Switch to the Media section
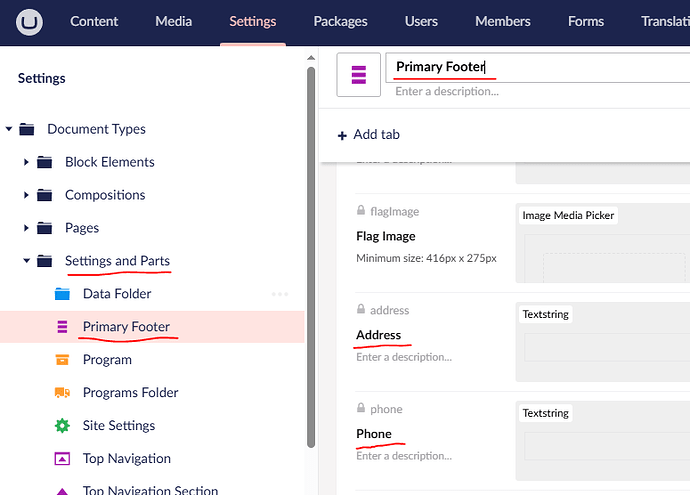The image size is (690, 495). 173,21
